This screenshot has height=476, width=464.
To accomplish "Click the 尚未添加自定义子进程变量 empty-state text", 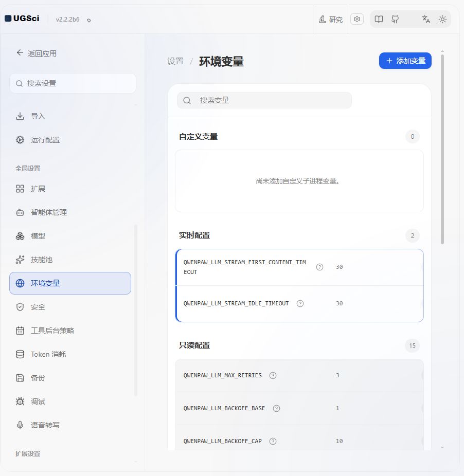I will click(x=298, y=181).
